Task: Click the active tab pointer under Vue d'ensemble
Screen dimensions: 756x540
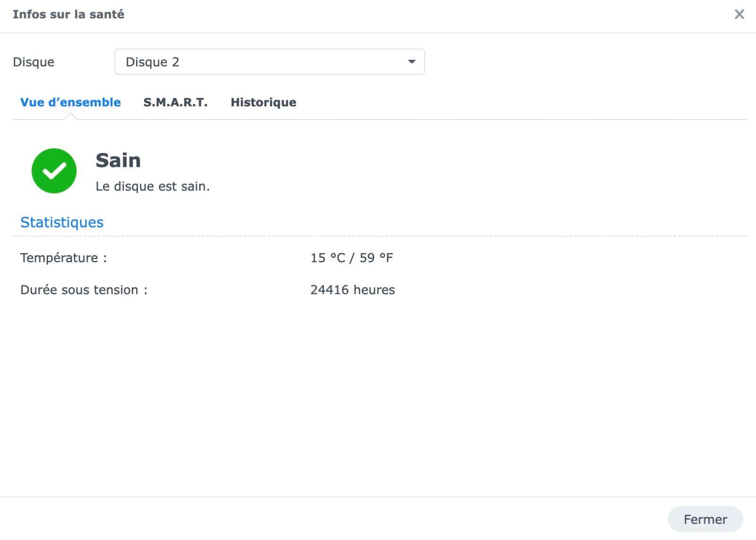Action: click(x=70, y=117)
